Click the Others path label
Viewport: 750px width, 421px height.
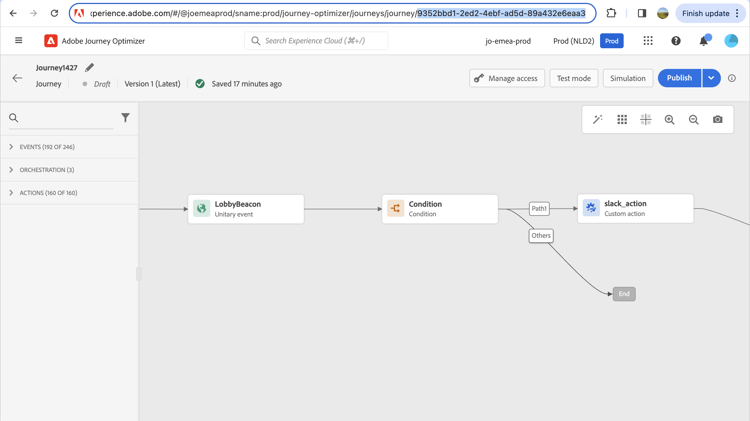541,235
